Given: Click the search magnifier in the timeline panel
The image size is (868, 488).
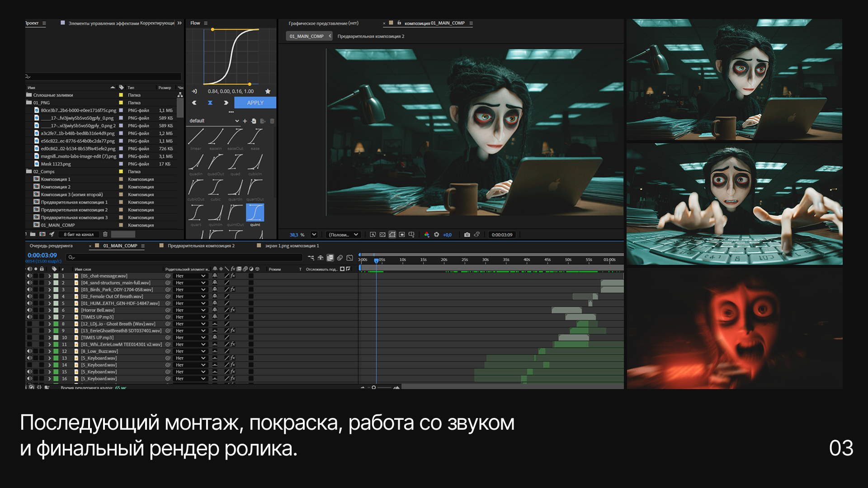Looking at the screenshot, I should click(x=71, y=257).
